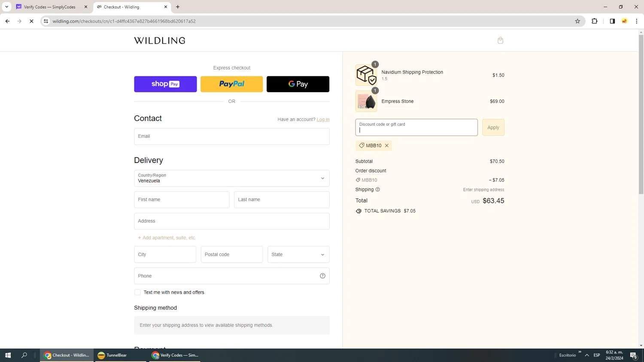Image resolution: width=644 pixels, height=362 pixels.
Task: Expand the State dropdown
Action: click(x=298, y=254)
